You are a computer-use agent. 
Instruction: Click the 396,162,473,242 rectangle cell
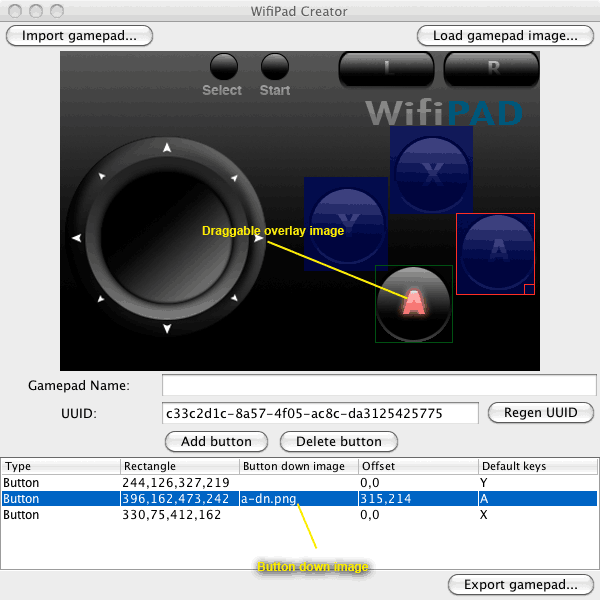(x=180, y=499)
